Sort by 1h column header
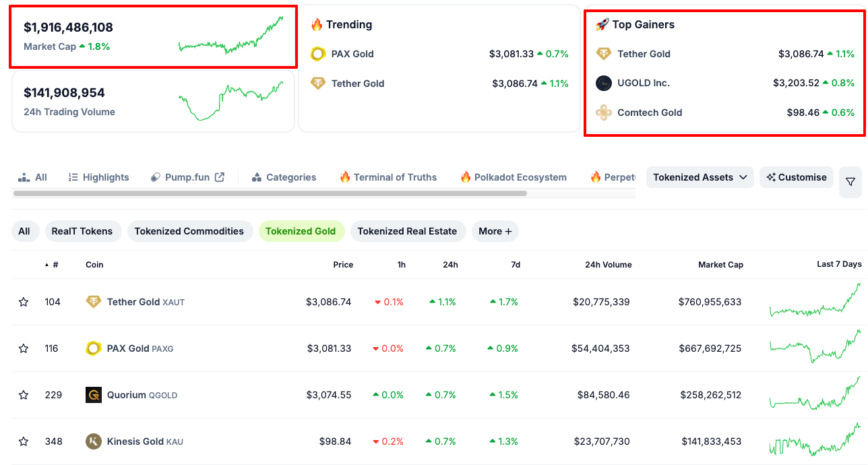 pyautogui.click(x=402, y=265)
